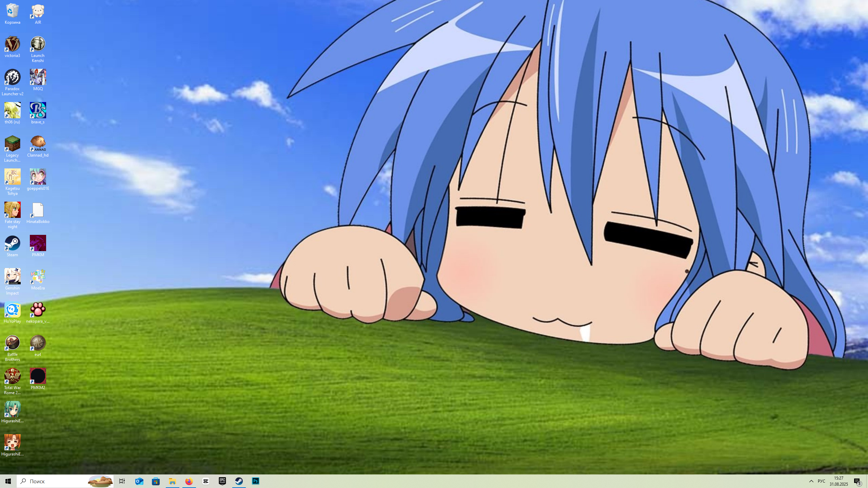
Task: Select the Kagetsu Tohya shortcut
Action: tap(13, 182)
